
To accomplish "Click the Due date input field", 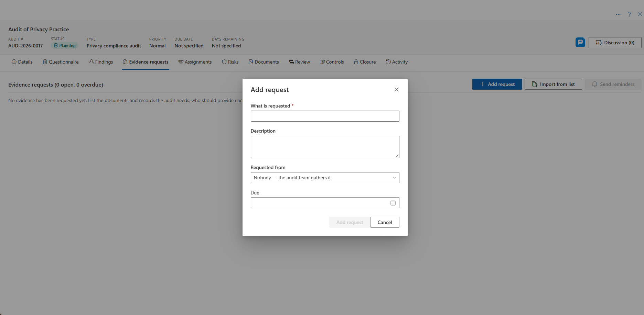I will click(325, 203).
